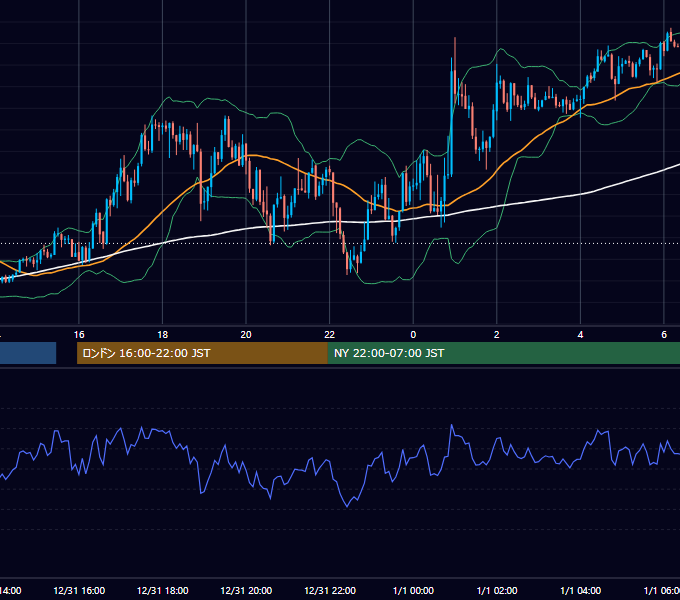Click the 1/1 02:00 timestamp label
680x600 pixels.
[x=497, y=590]
